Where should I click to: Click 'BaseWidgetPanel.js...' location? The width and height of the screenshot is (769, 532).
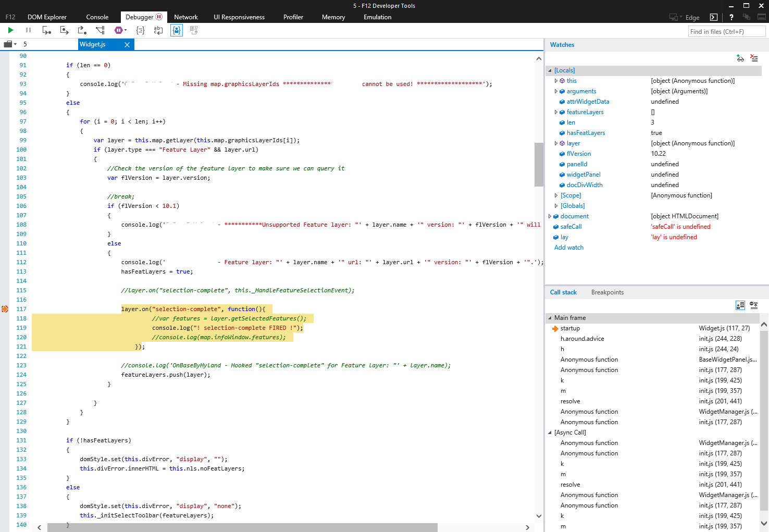[728, 360]
